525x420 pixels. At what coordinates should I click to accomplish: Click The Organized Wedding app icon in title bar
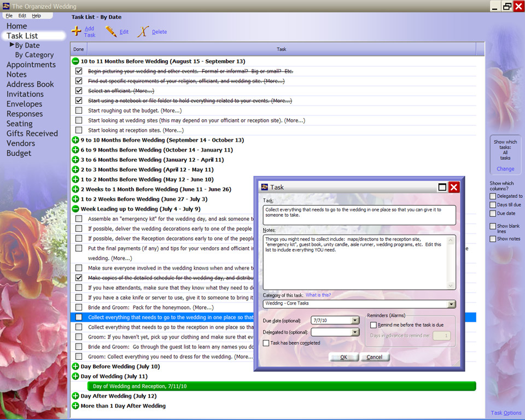[6, 5]
